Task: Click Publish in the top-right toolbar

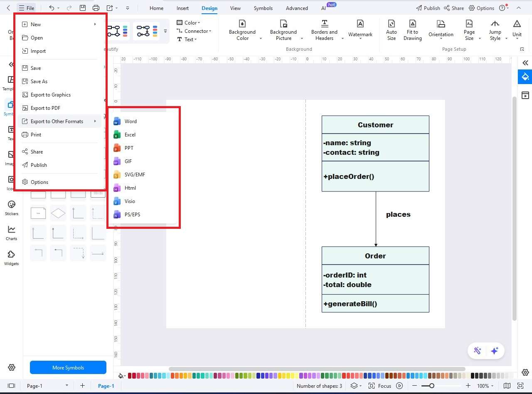Action: (x=428, y=8)
